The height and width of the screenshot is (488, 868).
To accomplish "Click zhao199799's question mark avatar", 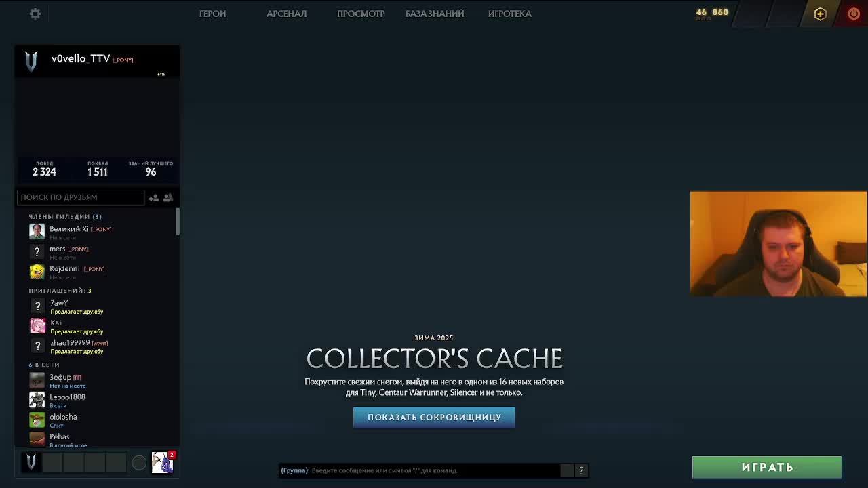I will [37, 346].
